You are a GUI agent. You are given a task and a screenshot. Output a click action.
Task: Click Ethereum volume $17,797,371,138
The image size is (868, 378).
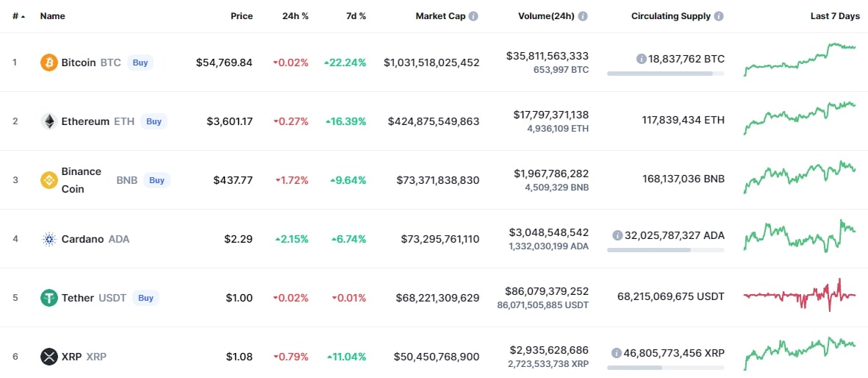pos(551,115)
